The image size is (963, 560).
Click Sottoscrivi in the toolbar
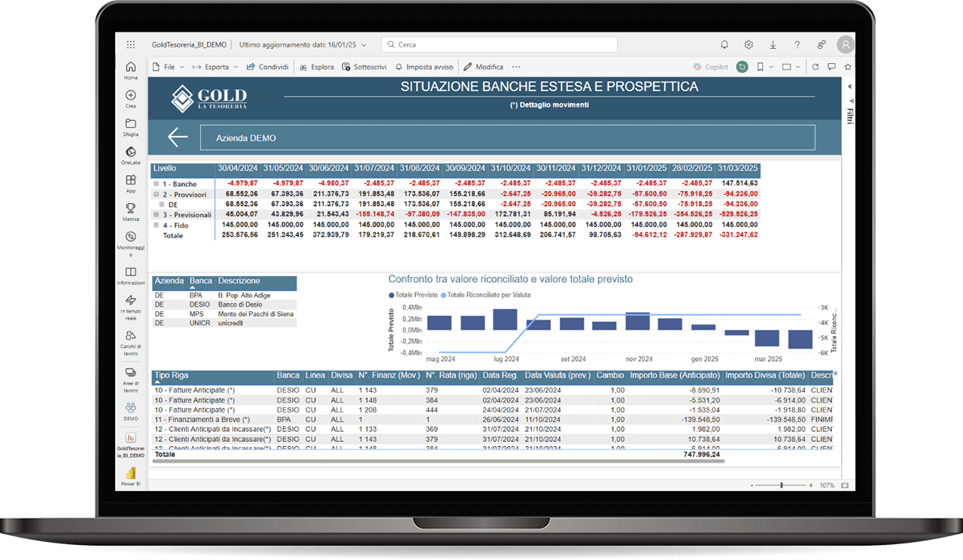coord(364,67)
